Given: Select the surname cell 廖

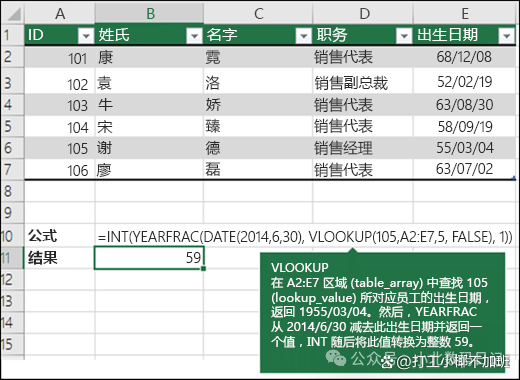Looking at the screenshot, I should tap(149, 169).
